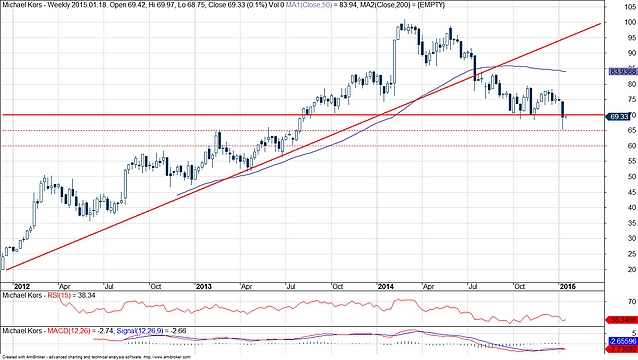Click the 83.9368 moving average value tag
Viewport: 638px width, 360px height.
coord(623,72)
